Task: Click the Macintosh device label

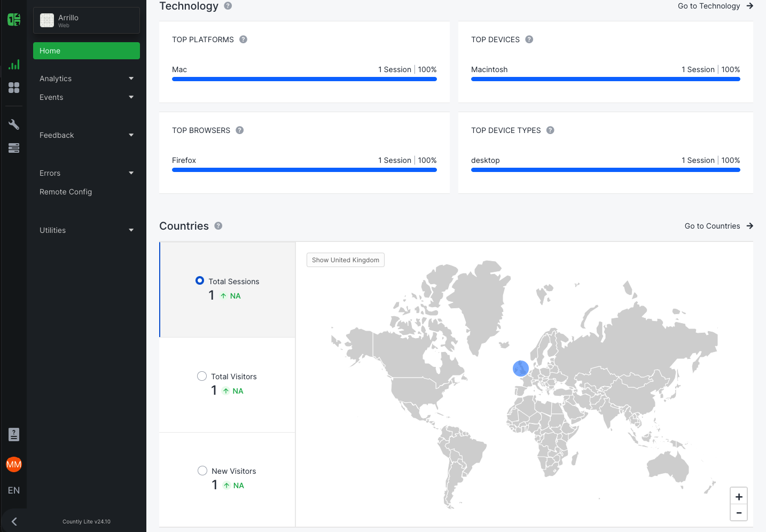Action: [489, 69]
